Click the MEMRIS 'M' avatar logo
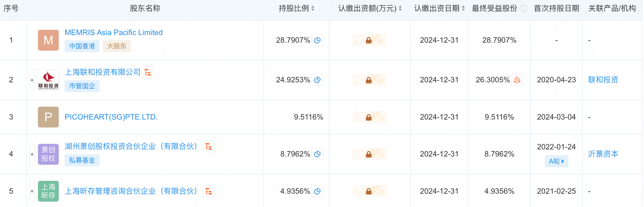This screenshot has height=207, width=644. coord(48,40)
